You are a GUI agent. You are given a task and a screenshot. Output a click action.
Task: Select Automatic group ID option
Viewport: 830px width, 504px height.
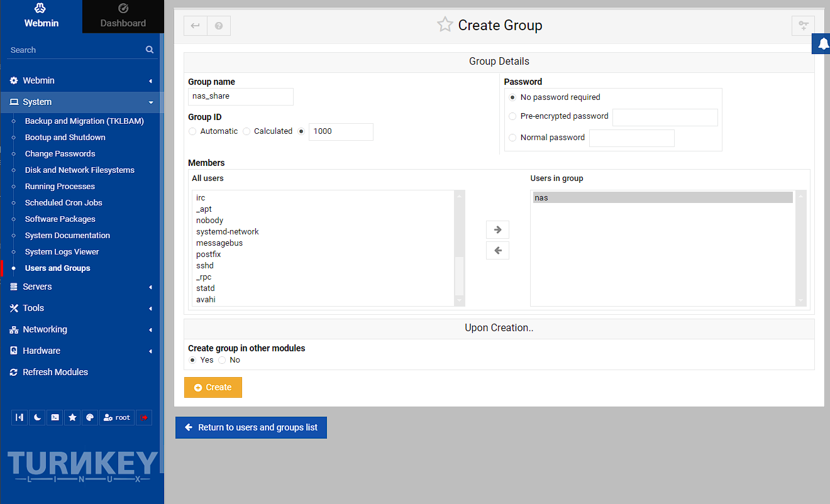192,131
